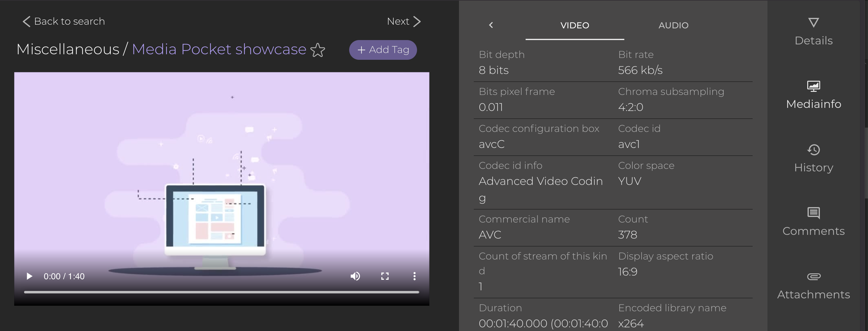Click the Add Tag button
The width and height of the screenshot is (868, 331).
383,50
